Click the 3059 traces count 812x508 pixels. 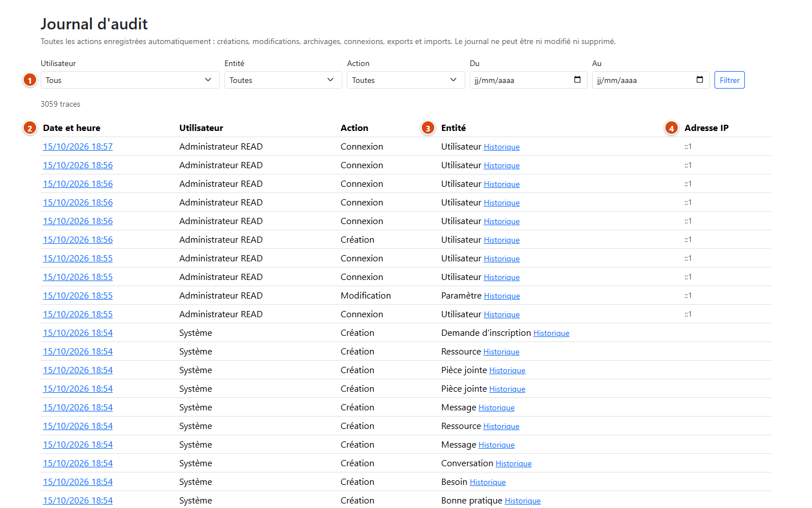[60, 104]
